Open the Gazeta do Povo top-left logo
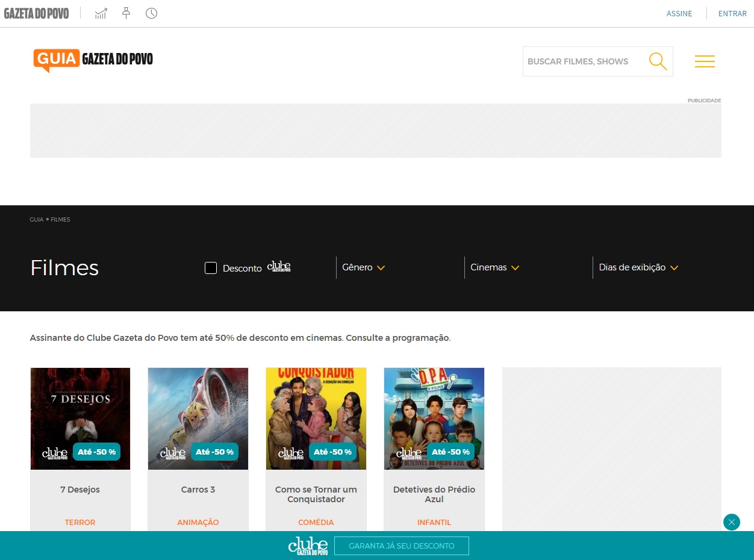 point(36,13)
